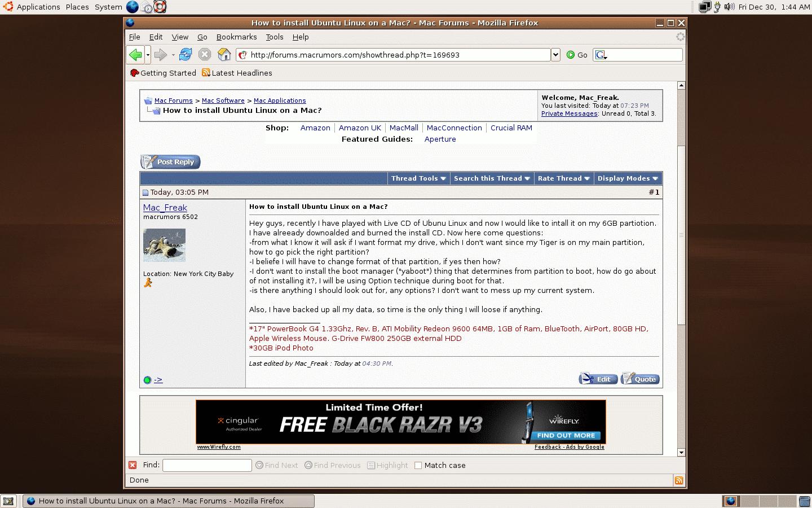The image size is (812, 508).
Task: Launch the mail clock icon in top panel
Action: 147,7
